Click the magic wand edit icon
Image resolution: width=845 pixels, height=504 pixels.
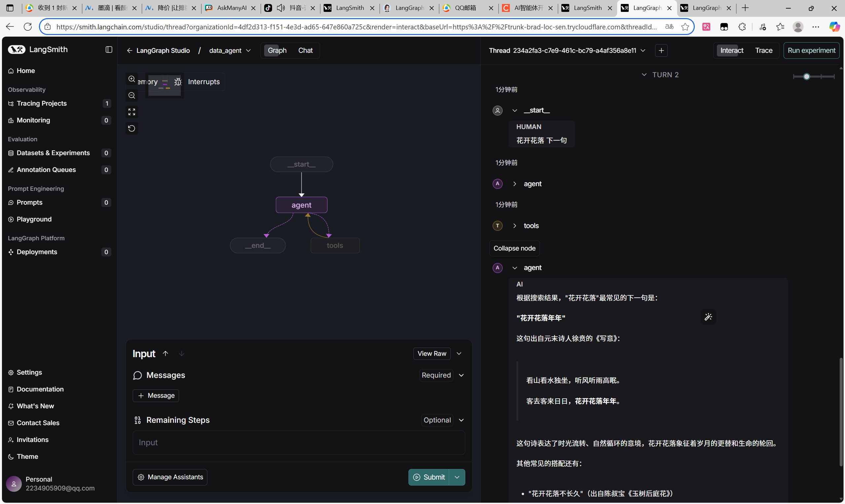pos(708,317)
